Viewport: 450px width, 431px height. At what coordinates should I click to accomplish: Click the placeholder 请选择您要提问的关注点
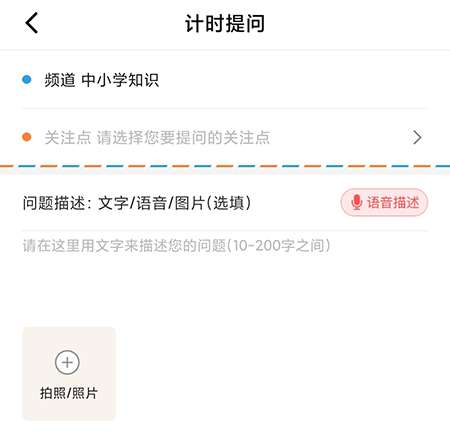[x=183, y=137]
